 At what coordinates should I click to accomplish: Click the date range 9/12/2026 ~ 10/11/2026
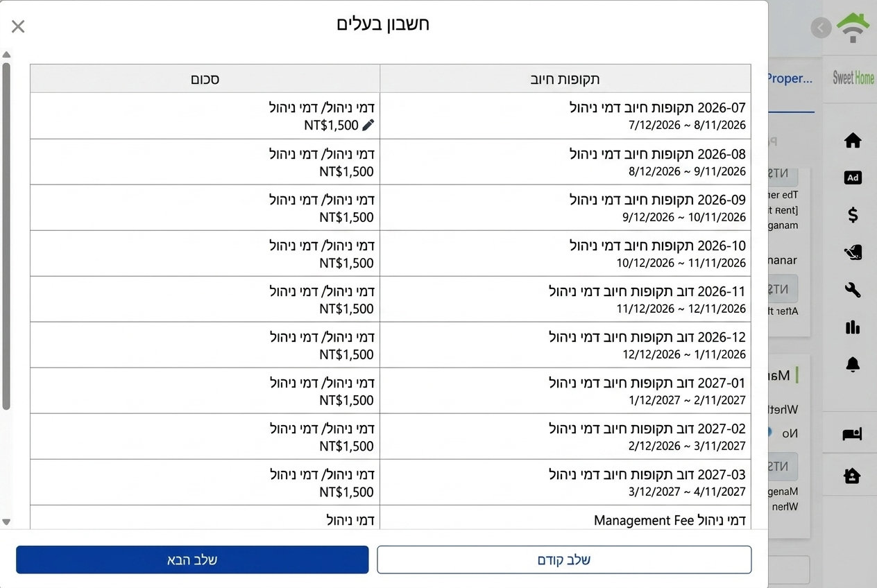(x=684, y=217)
